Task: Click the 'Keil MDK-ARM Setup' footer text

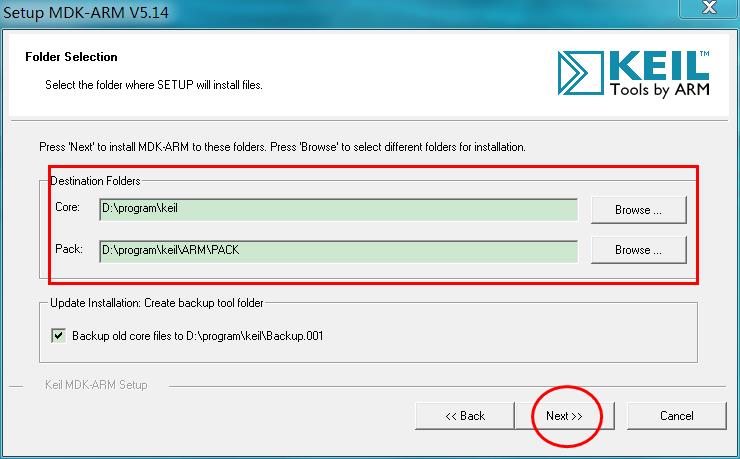Action: [96, 385]
